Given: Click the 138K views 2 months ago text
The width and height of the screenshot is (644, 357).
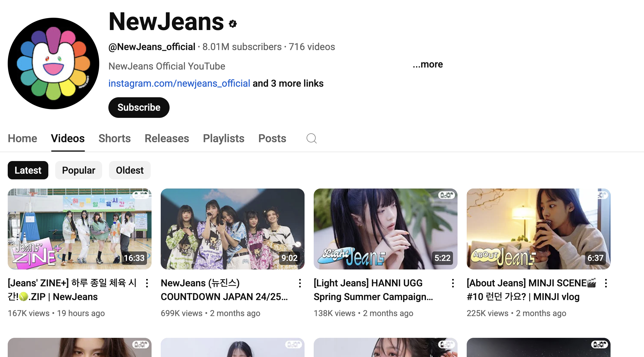Looking at the screenshot, I should [x=363, y=313].
